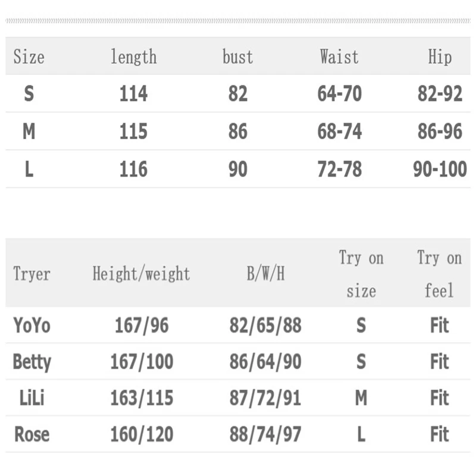The width and height of the screenshot is (476, 476).
Task: Click the 'Size' column header
Action: coord(29,57)
